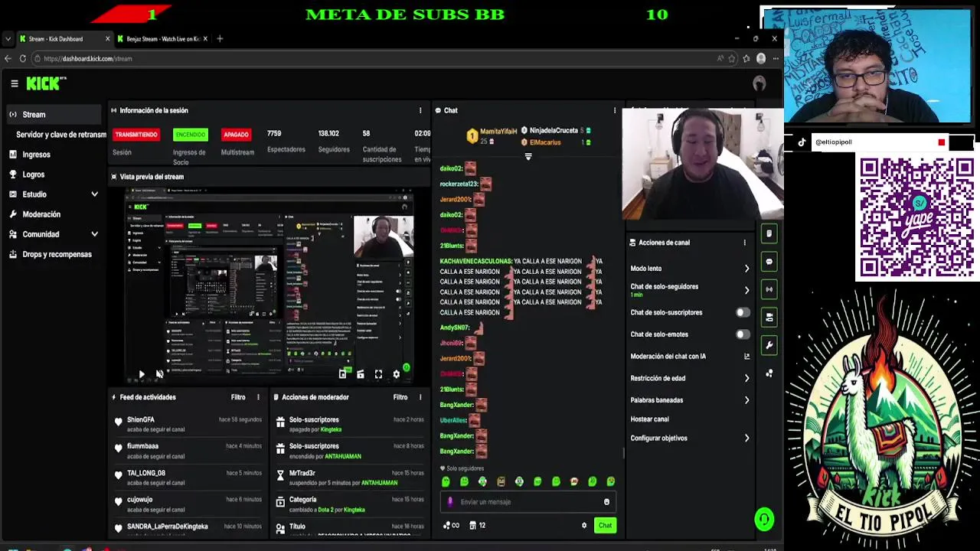This screenshot has width=980, height=551.
Task: Bookmark this page with the star icon
Action: (x=732, y=58)
